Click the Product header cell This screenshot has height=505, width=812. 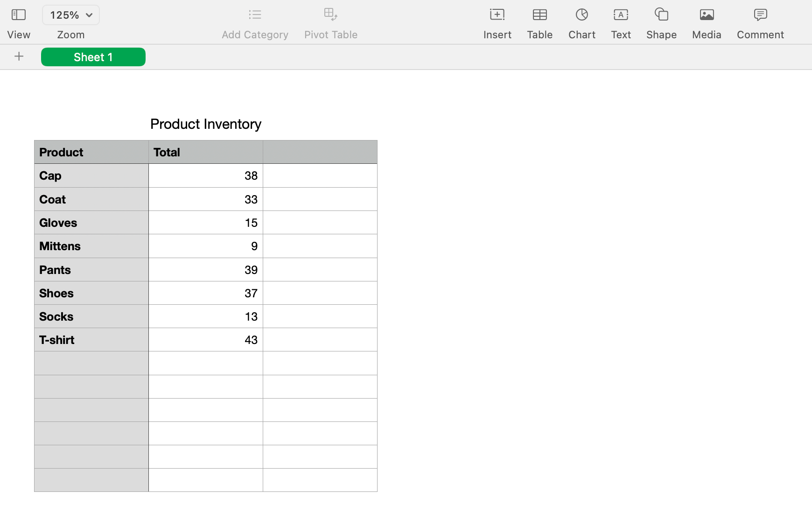(91, 152)
